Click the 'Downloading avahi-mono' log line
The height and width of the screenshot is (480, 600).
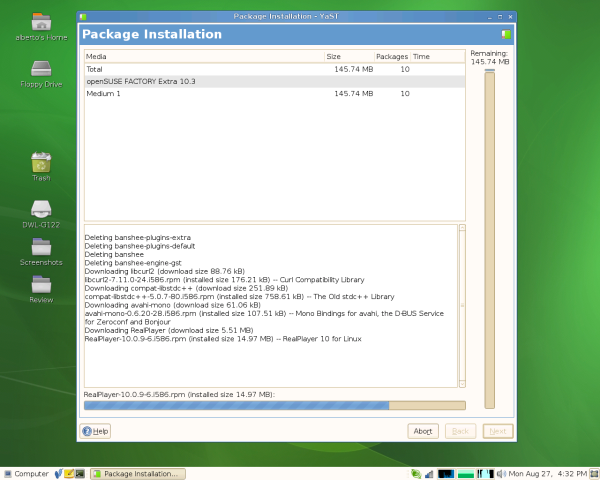click(173, 305)
